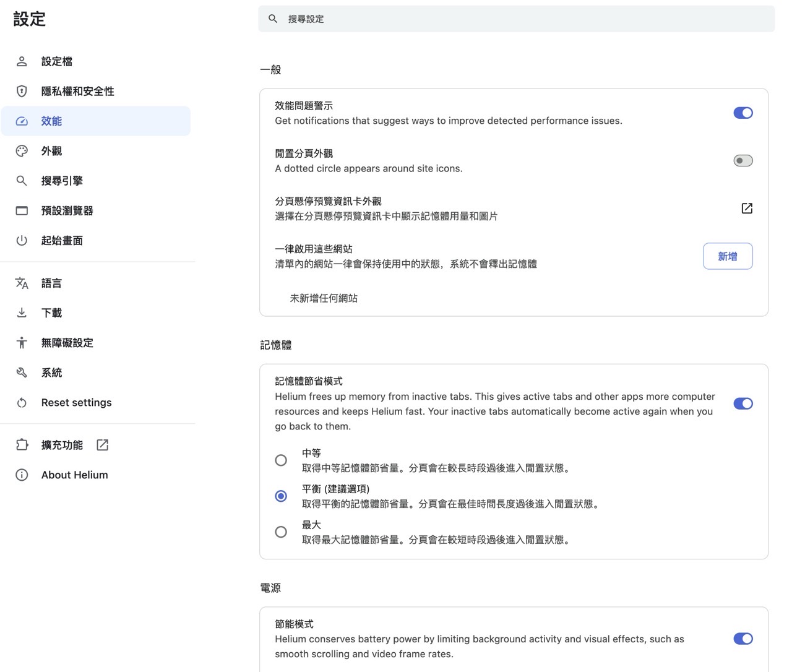Image resolution: width=792 pixels, height=672 pixels.
Task: Click the accessibility figure icon
Action: point(22,343)
